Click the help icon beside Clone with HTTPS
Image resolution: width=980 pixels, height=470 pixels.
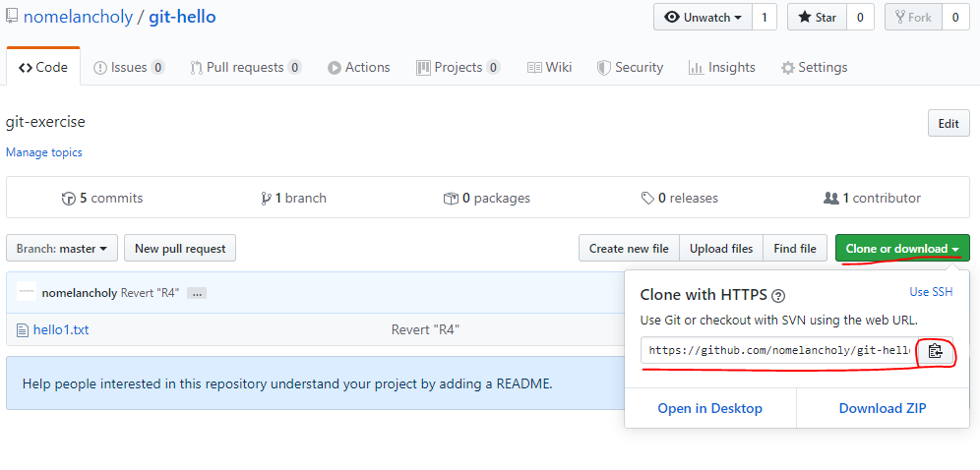pyautogui.click(x=778, y=296)
